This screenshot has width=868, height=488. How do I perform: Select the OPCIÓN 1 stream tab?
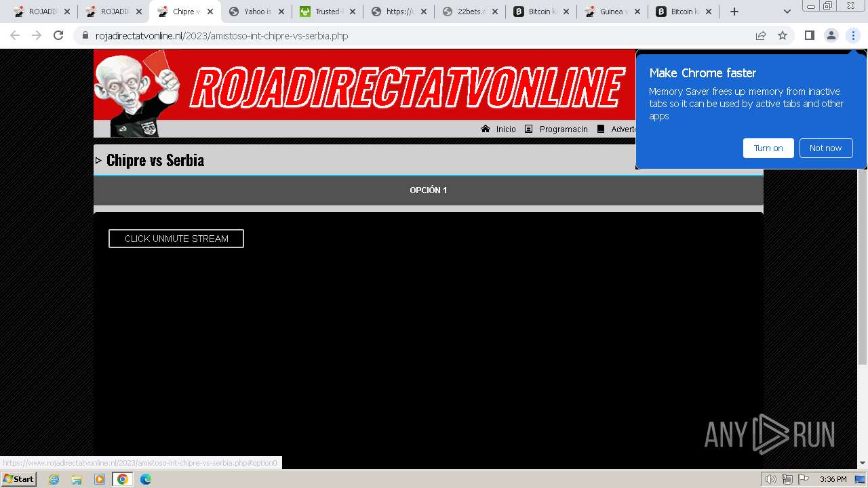[429, 190]
